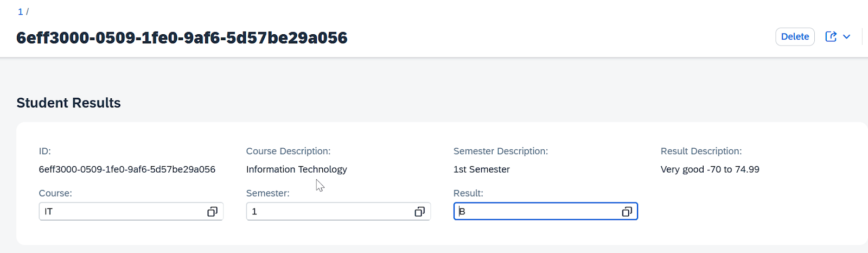Click the share export icon beside Delete
Image resolution: width=868 pixels, height=253 pixels.
(x=831, y=36)
